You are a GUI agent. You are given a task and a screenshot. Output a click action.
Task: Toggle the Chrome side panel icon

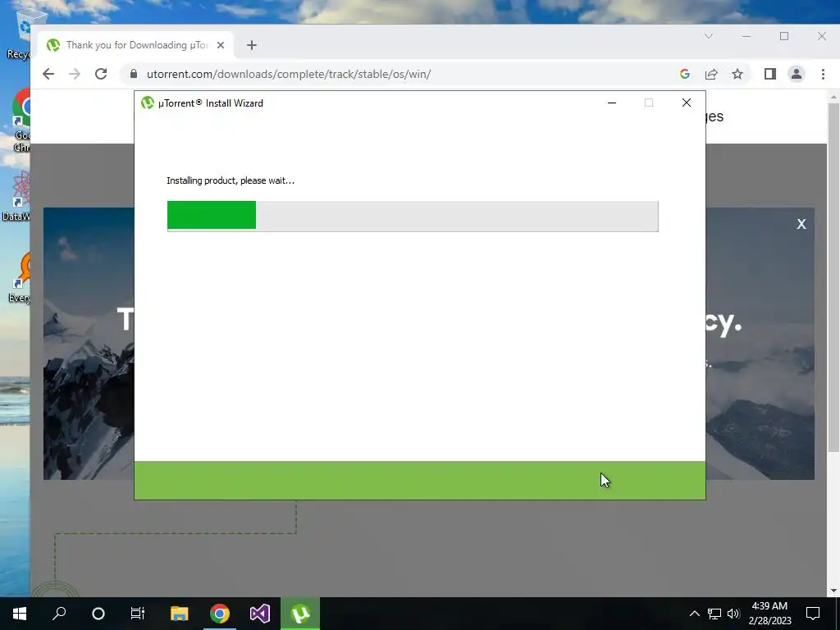(x=769, y=74)
